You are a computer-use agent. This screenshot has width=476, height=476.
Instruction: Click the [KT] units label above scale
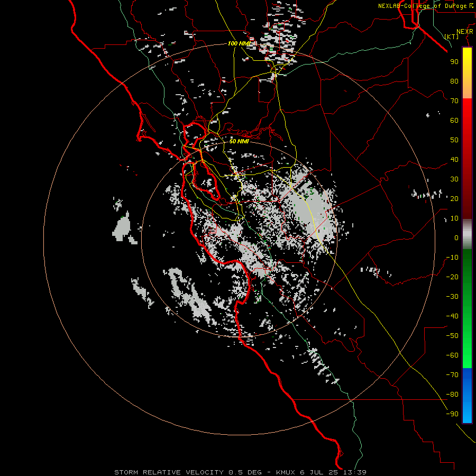(452, 36)
